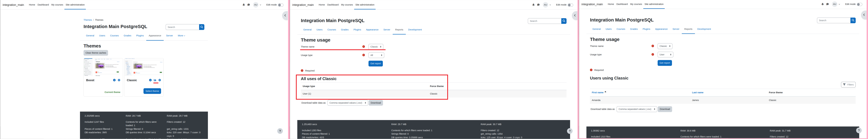Toggle Edit mode on All uses of Classic page
Image resolution: width=868 pixels, height=139 pixels.
[570, 5]
